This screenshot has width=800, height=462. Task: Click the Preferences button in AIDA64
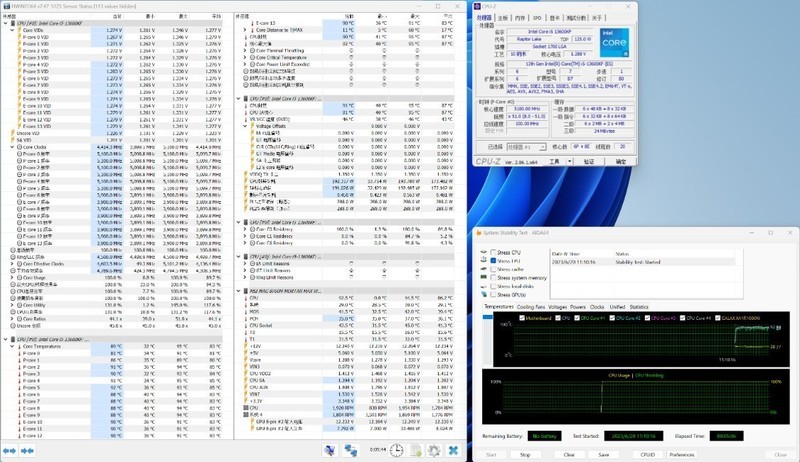tap(680, 453)
